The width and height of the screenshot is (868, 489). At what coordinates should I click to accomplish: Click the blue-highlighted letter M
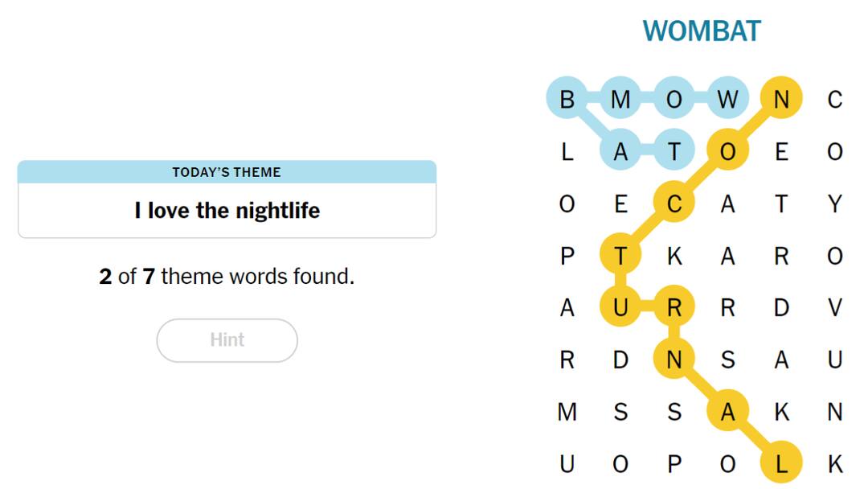click(620, 99)
